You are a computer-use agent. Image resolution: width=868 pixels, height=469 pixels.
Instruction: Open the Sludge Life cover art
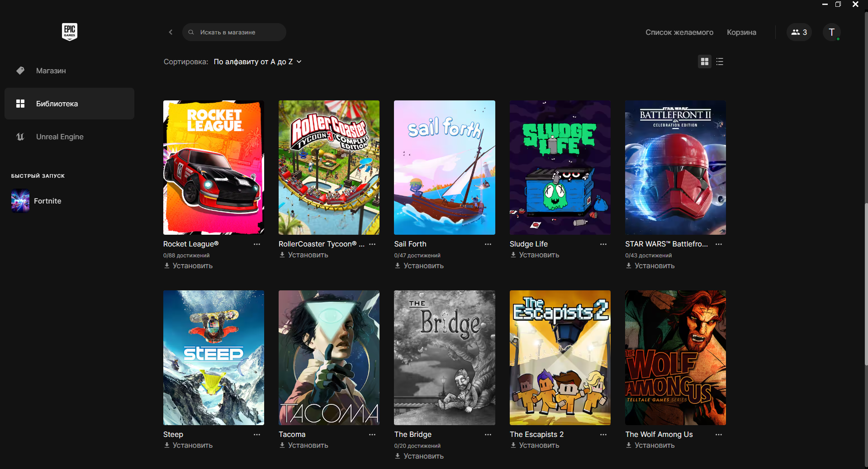560,167
